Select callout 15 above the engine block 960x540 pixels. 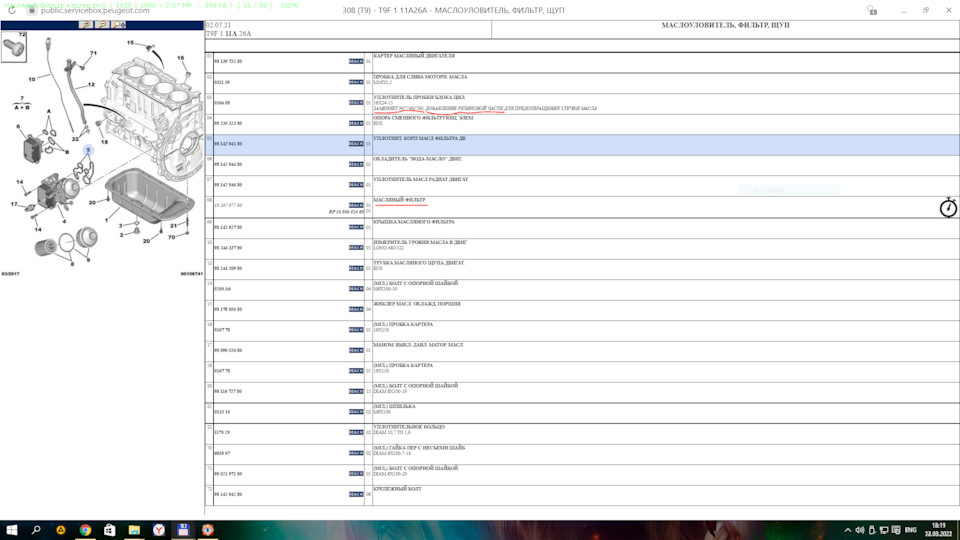(130, 43)
